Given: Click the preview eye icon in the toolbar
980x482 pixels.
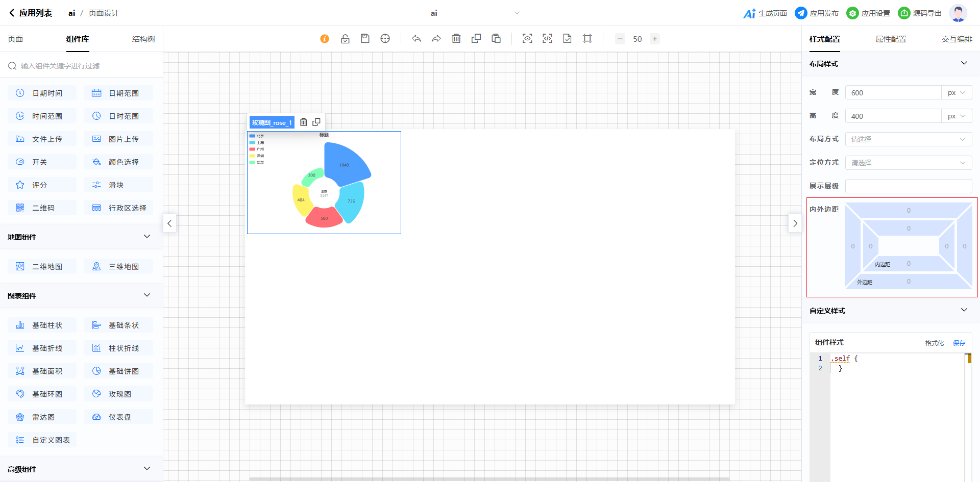Looking at the screenshot, I should 527,39.
